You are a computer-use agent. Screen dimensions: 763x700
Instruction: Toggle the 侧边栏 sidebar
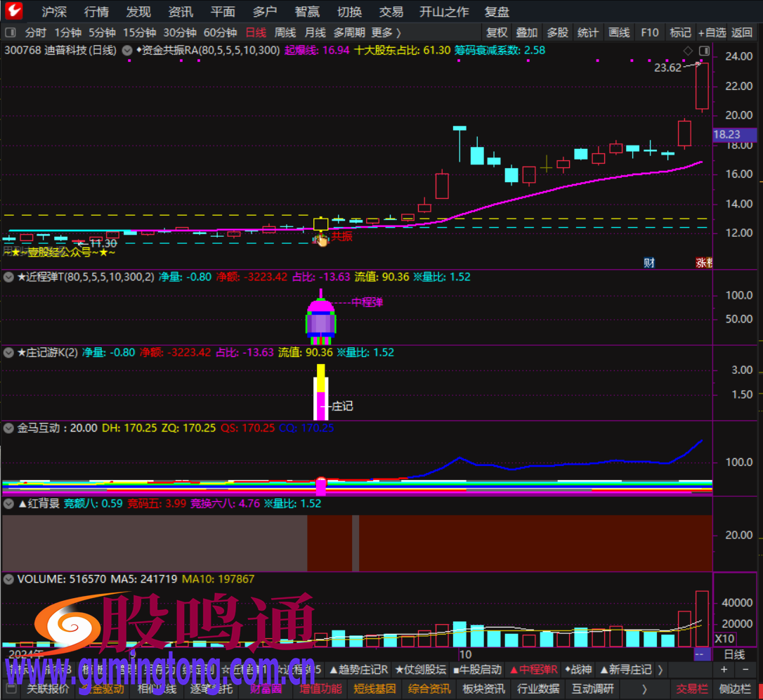(734, 689)
